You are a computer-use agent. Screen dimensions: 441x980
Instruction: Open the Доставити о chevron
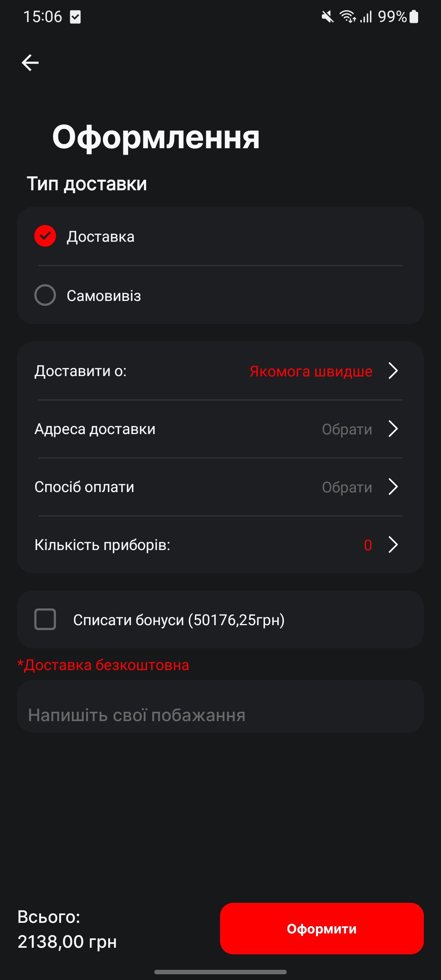pyautogui.click(x=393, y=371)
